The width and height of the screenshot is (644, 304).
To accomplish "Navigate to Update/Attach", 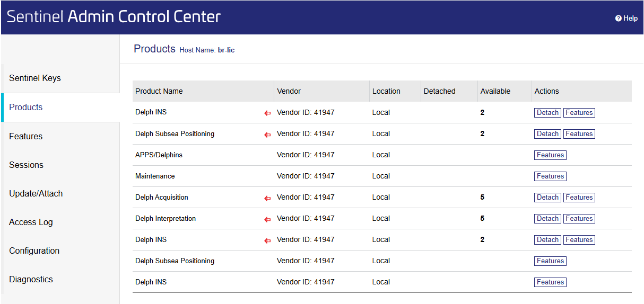I will tap(36, 193).
